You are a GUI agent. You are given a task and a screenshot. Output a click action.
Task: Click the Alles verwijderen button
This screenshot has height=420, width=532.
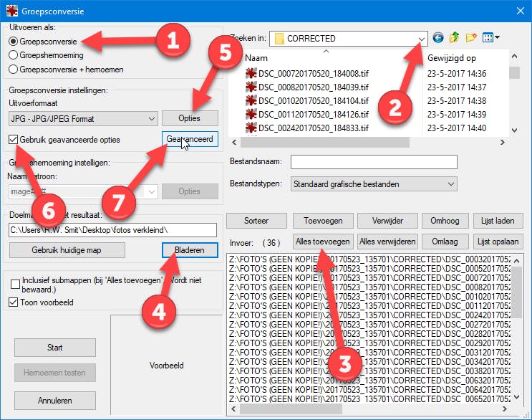pyautogui.click(x=387, y=242)
